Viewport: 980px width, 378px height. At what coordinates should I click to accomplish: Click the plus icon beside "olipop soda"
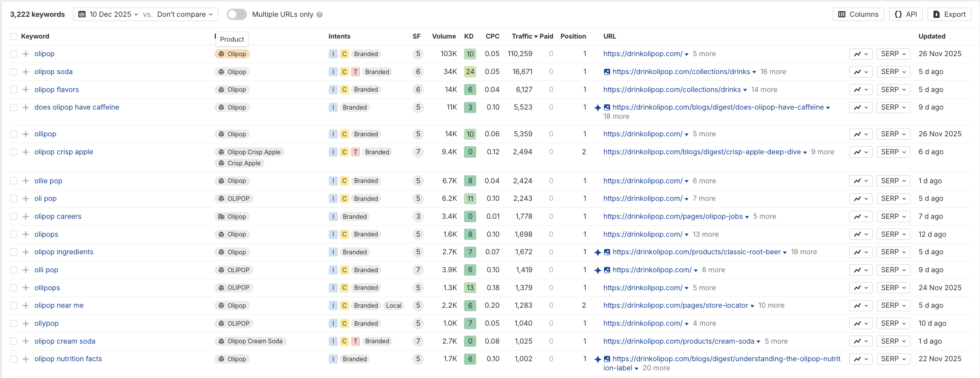click(x=25, y=72)
